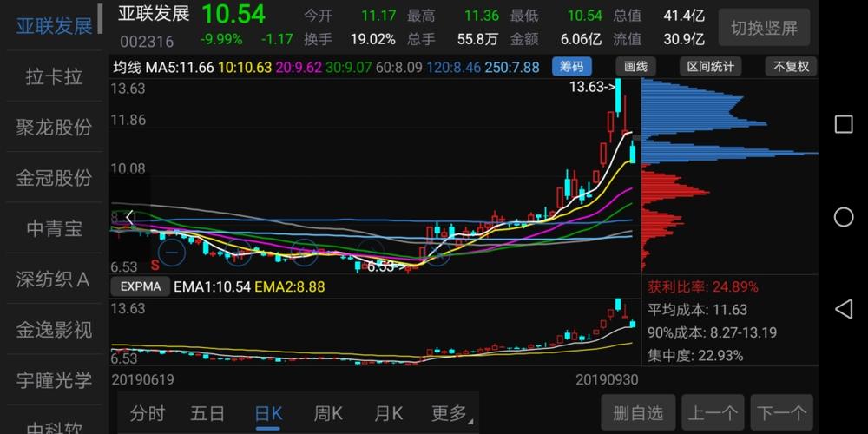Click the magenta 20:9.62 MA value
Viewport: 868px width, 434px height.
[x=299, y=68]
